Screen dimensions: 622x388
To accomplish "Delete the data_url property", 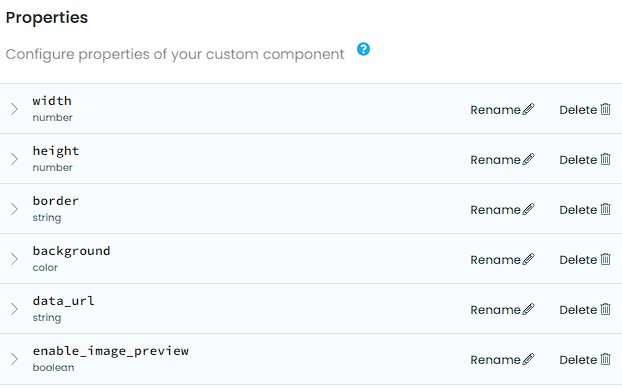I will 585,309.
